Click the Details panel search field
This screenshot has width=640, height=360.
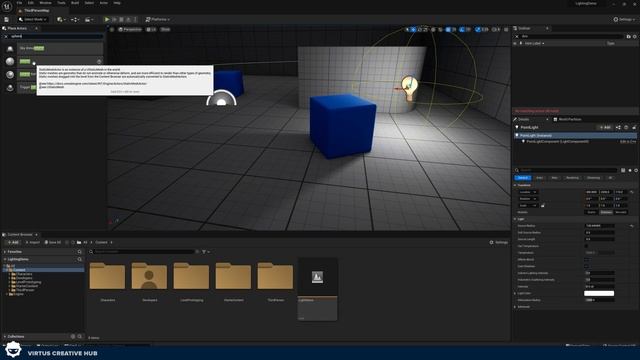(567, 170)
